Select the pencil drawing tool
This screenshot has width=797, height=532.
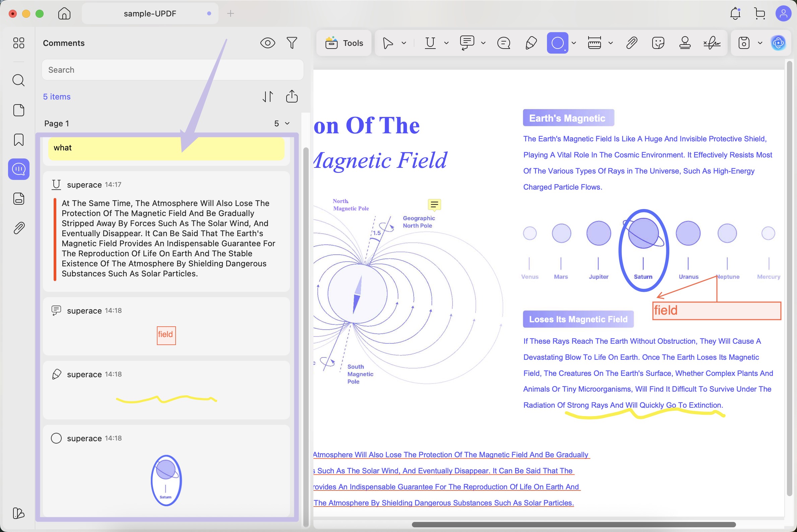point(531,43)
